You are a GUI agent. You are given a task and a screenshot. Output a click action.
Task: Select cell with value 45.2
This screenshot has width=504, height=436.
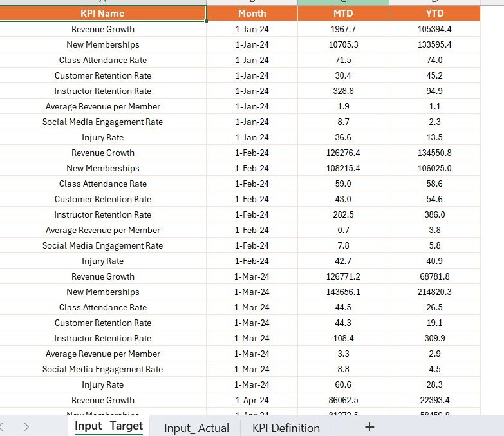coord(434,75)
